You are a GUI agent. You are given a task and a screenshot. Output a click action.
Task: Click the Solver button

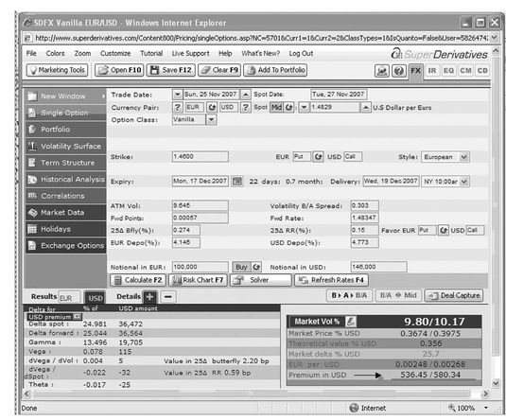[261, 280]
